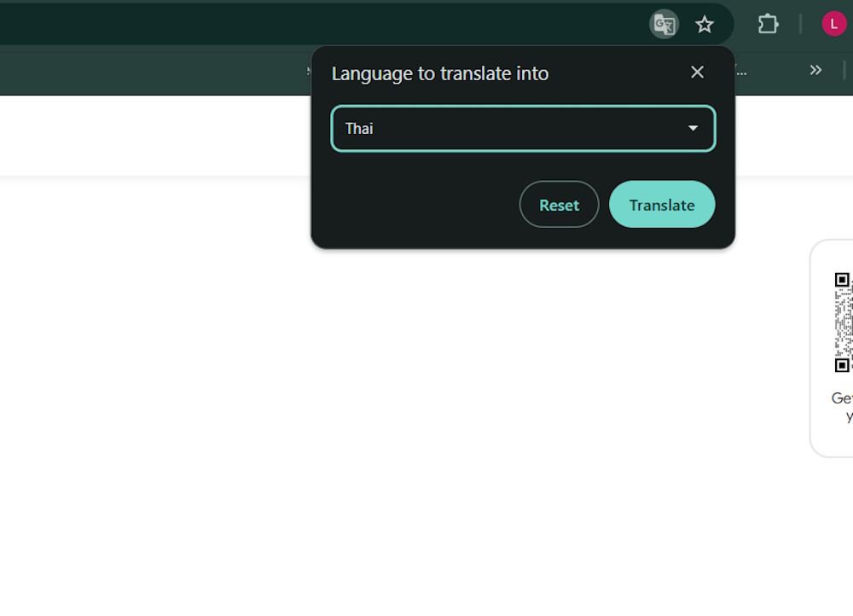The width and height of the screenshot is (853, 616).
Task: Click the Translate button
Action: tap(662, 204)
